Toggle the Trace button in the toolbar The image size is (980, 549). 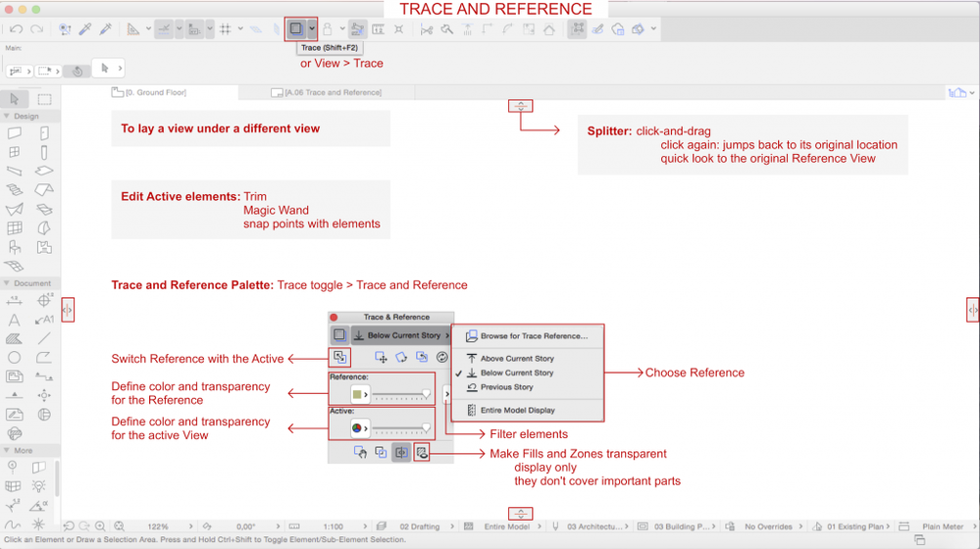click(x=295, y=28)
